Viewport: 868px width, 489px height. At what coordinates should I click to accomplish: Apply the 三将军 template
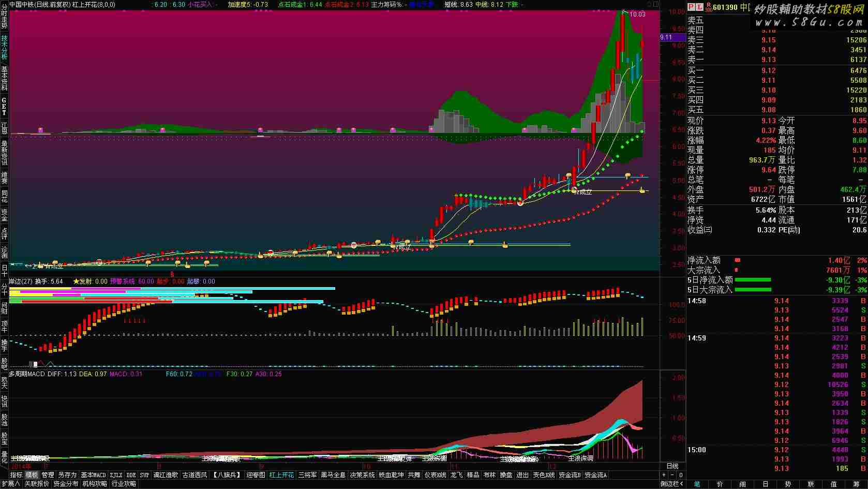pyautogui.click(x=308, y=475)
